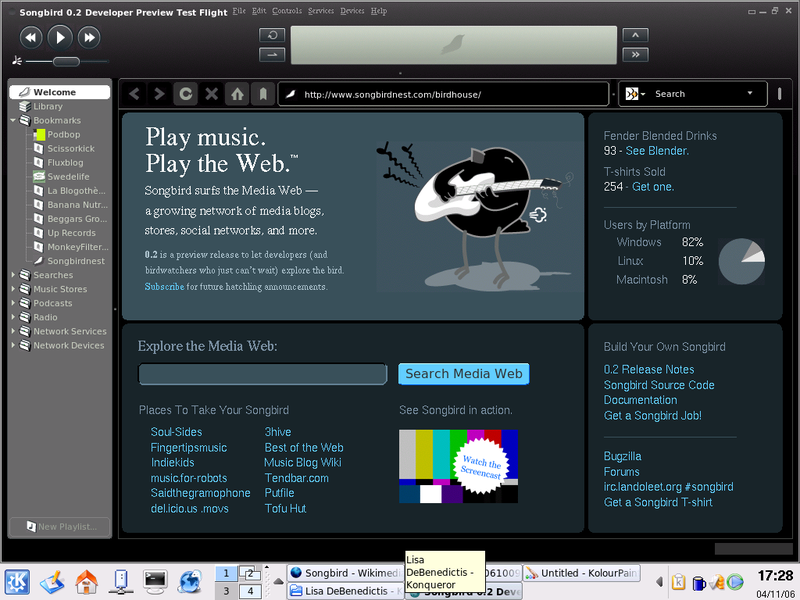The width and height of the screenshot is (800, 600).
Task: Open the search engine dropdown arrow
Action: click(x=750, y=94)
